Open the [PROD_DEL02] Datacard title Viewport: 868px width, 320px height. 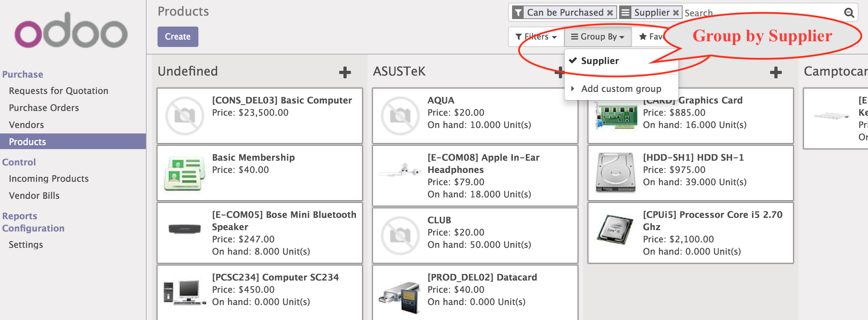click(482, 277)
